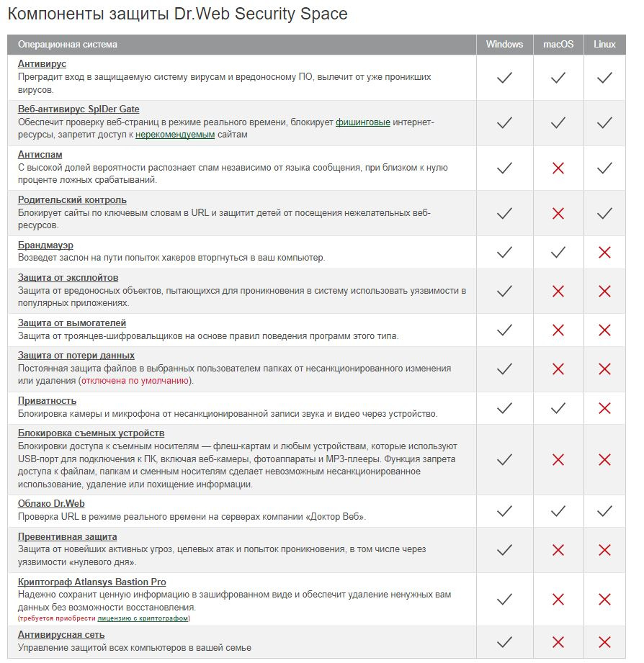Click the Linux checkmark for Облако Dr.Web

[x=604, y=511]
